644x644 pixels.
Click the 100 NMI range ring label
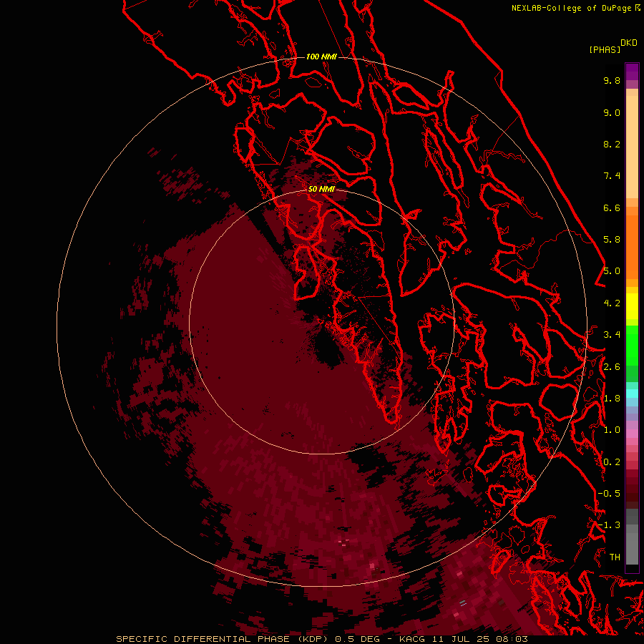[x=321, y=57]
